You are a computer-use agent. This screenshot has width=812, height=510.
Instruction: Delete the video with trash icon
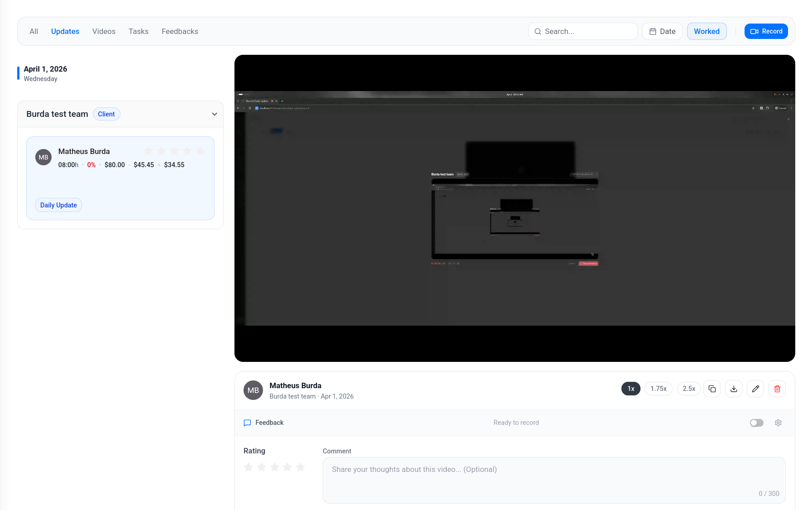tap(777, 389)
